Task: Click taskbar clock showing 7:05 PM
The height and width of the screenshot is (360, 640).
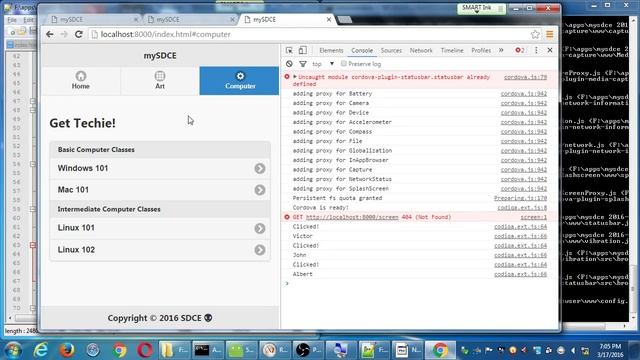Action: pyautogui.click(x=611, y=350)
